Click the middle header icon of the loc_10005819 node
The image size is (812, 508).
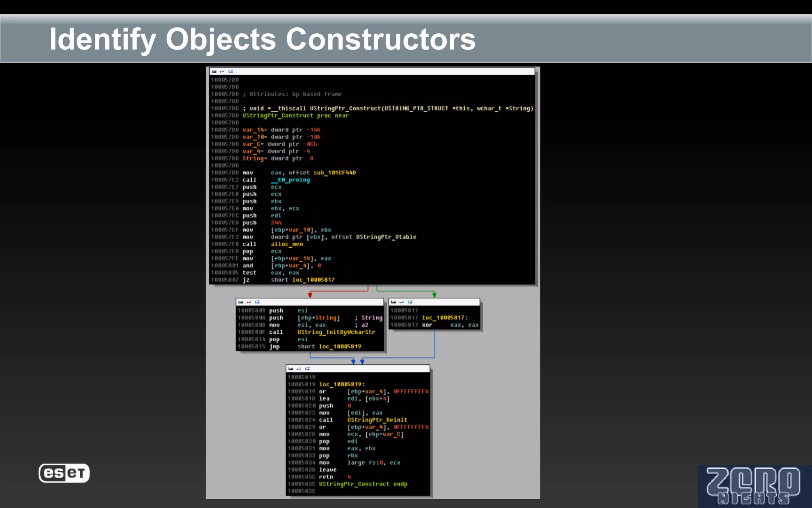(299, 369)
